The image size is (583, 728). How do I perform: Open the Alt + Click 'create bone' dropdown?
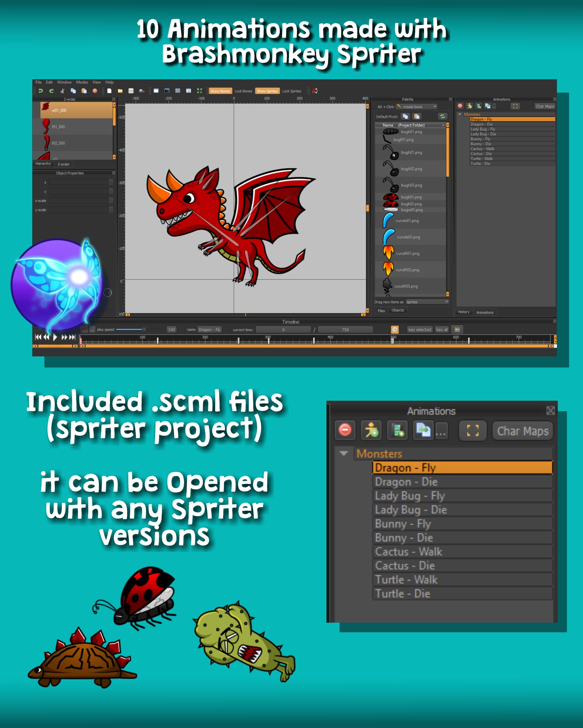pyautogui.click(x=417, y=106)
